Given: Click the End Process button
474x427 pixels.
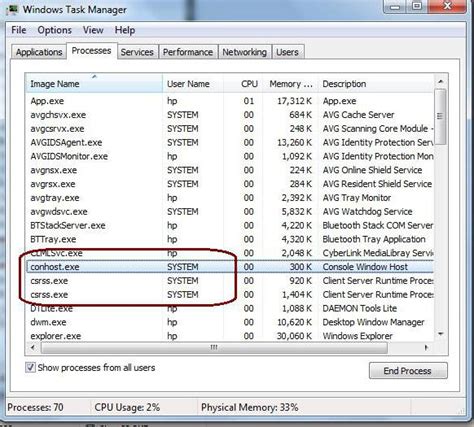Looking at the screenshot, I should point(407,371).
